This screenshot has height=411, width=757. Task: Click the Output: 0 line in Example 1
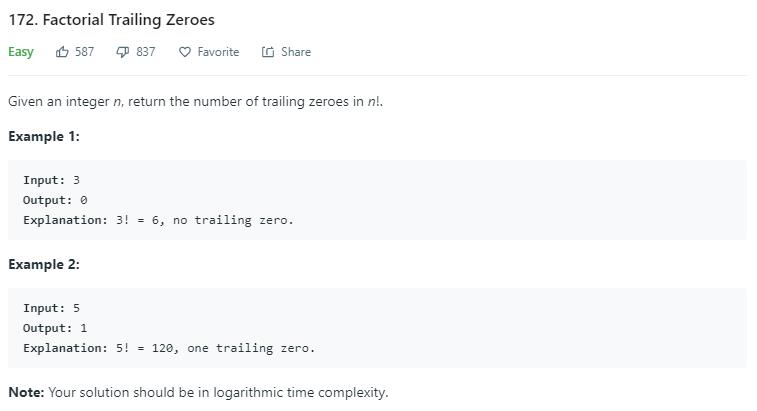tap(55, 200)
